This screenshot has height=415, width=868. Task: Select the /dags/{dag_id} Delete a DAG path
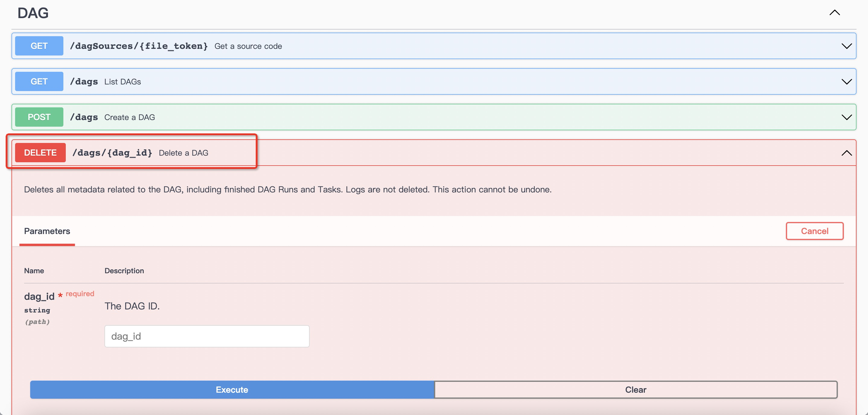point(112,153)
